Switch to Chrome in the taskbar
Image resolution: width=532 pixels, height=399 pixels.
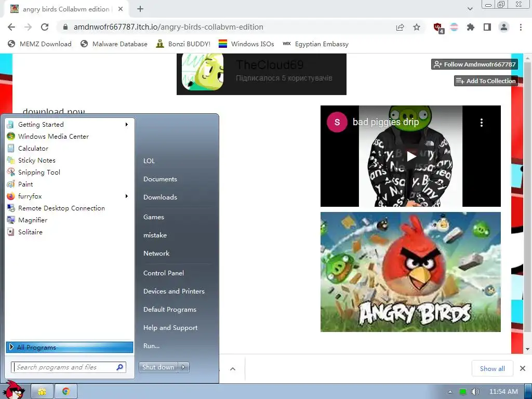tap(66, 392)
